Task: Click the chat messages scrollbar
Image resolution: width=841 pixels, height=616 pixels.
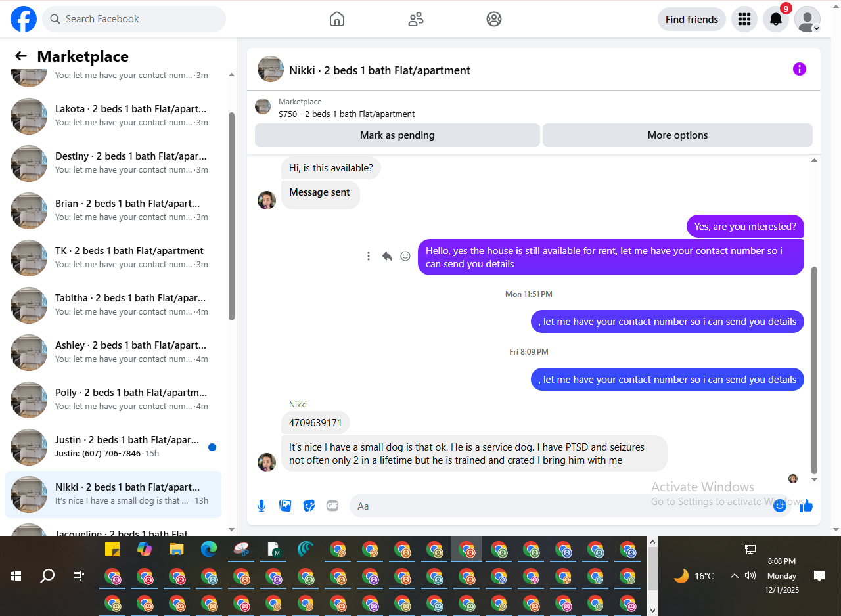Action: tap(815, 370)
